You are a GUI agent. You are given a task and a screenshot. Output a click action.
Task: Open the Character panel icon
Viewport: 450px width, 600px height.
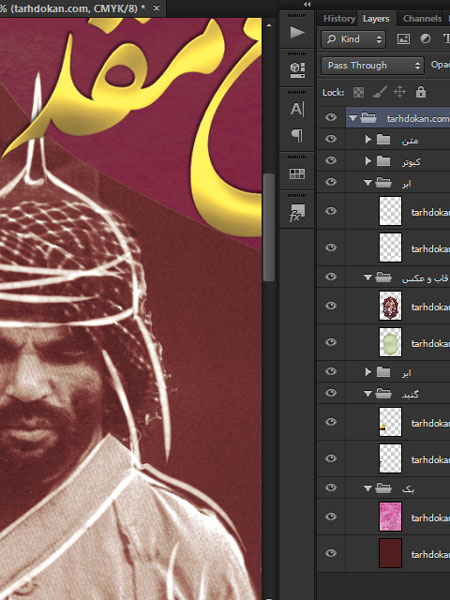pos(297,109)
